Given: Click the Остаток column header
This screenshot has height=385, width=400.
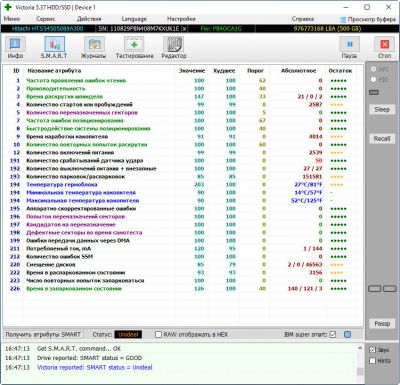Looking at the screenshot, I should pyautogui.click(x=340, y=71).
